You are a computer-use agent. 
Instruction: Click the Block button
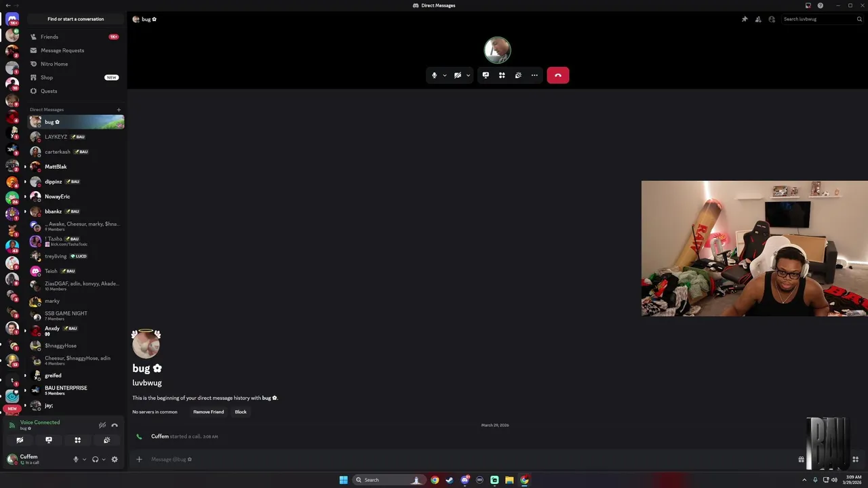[241, 412]
